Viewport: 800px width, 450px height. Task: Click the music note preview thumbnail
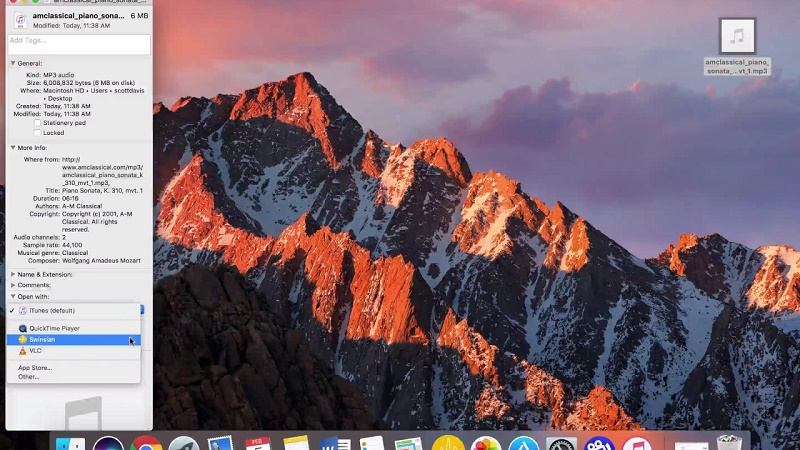(83, 414)
